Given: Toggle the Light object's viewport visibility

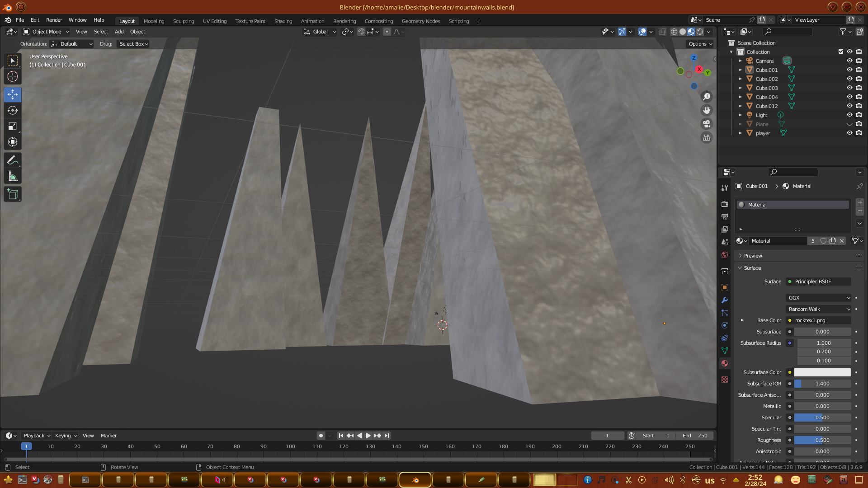Looking at the screenshot, I should (x=849, y=115).
